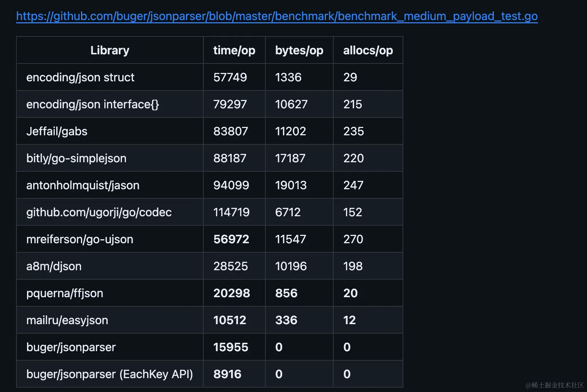
Task: Click bytes value 10627
Action: pyautogui.click(x=291, y=104)
